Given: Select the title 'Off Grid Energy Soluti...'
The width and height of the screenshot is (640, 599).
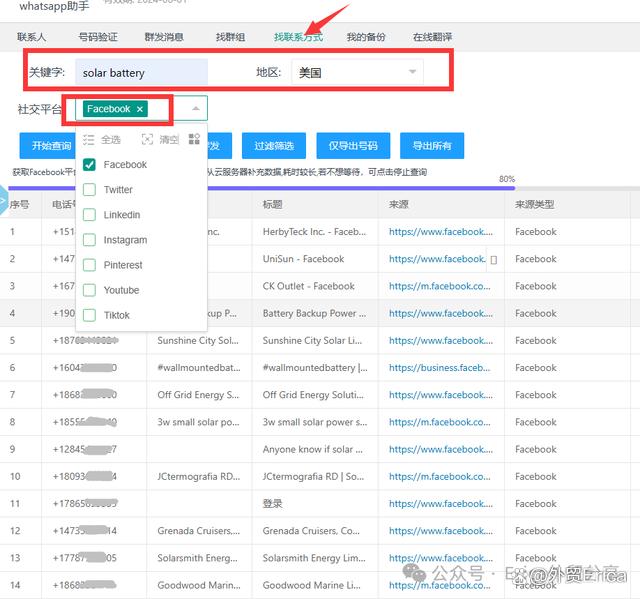Looking at the screenshot, I should coord(313,395).
